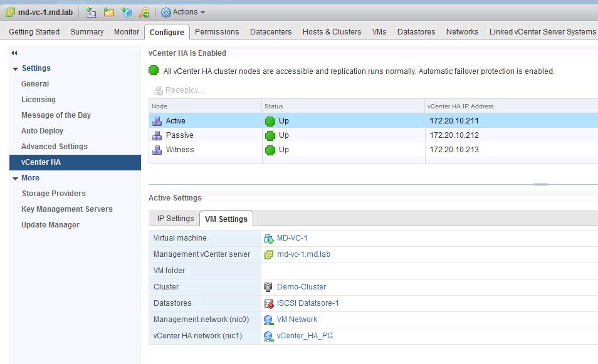This screenshot has width=598, height=364.
Task: Open the vCenter_HA_PG network link
Action: pyautogui.click(x=305, y=336)
